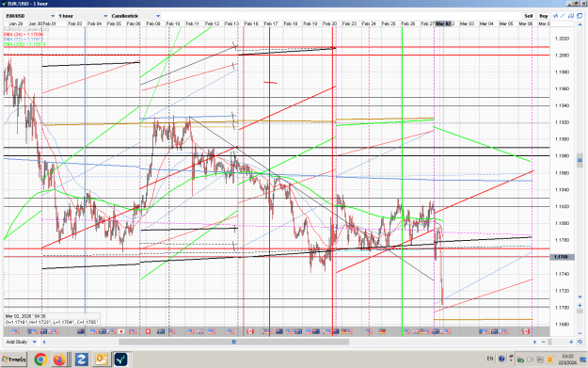
Task: Click the vertical price scrollbar thumb
Action: point(580,160)
